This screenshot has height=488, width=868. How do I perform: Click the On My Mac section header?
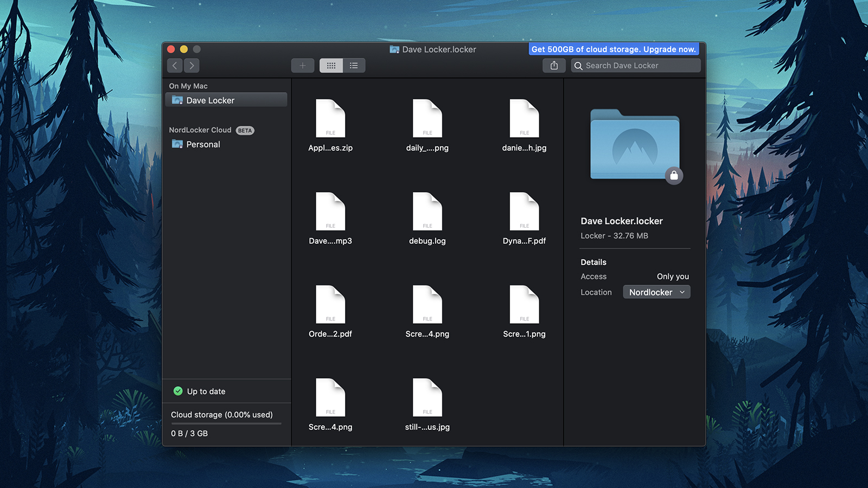[x=188, y=86]
